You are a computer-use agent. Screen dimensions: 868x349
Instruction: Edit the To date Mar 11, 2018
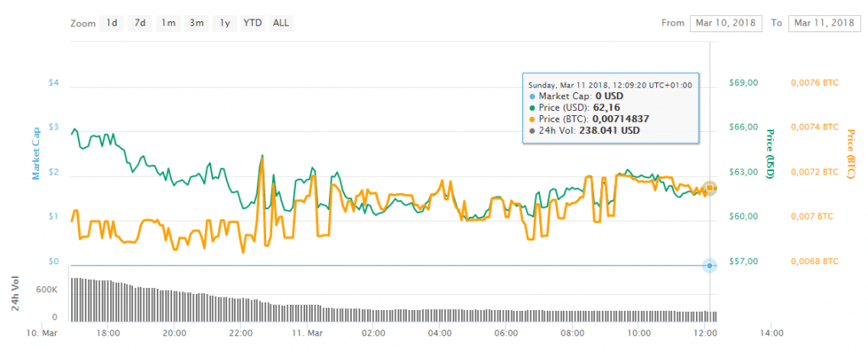824,23
